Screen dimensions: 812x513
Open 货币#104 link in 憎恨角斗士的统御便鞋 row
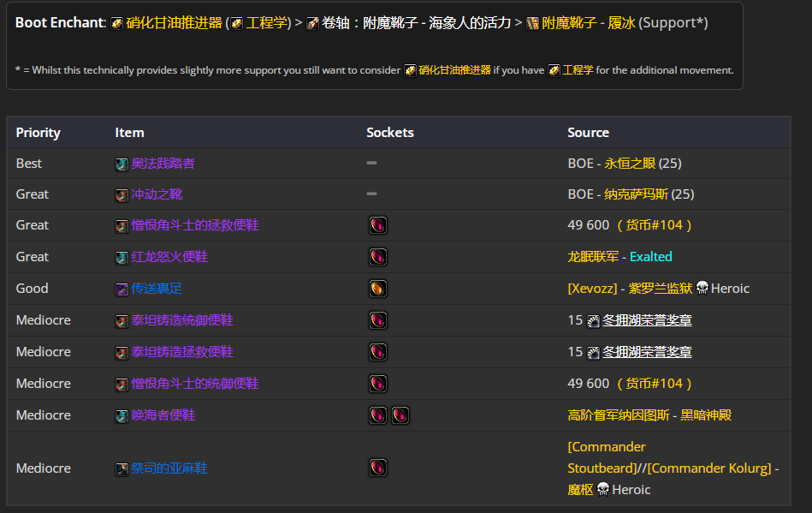click(x=654, y=384)
